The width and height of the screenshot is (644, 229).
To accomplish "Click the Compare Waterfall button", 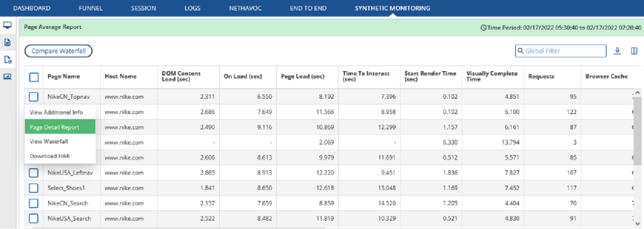I will [58, 52].
